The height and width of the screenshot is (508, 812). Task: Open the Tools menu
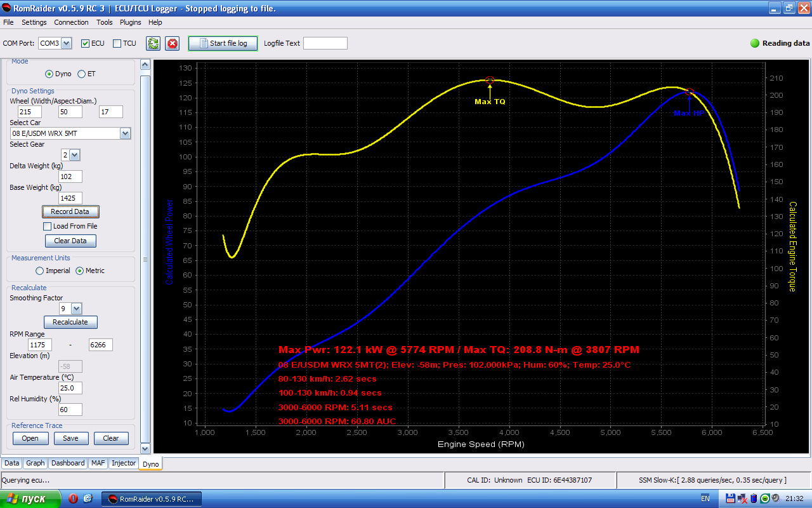105,22
